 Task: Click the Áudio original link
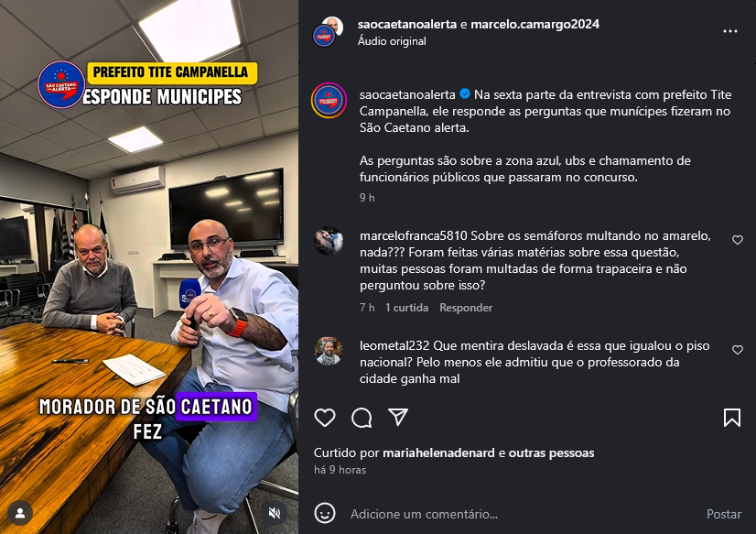point(392,41)
